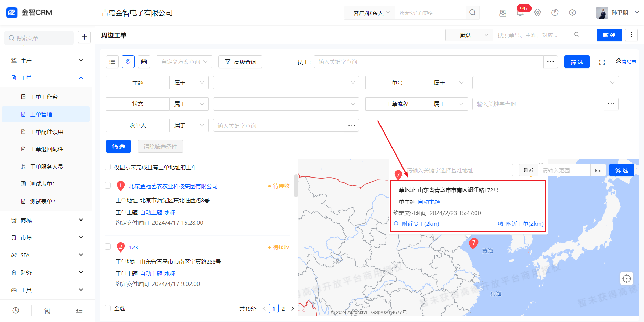
Task: Check the 仅显示未完成且有工单地址的工单 checkbox
Action: (108, 167)
